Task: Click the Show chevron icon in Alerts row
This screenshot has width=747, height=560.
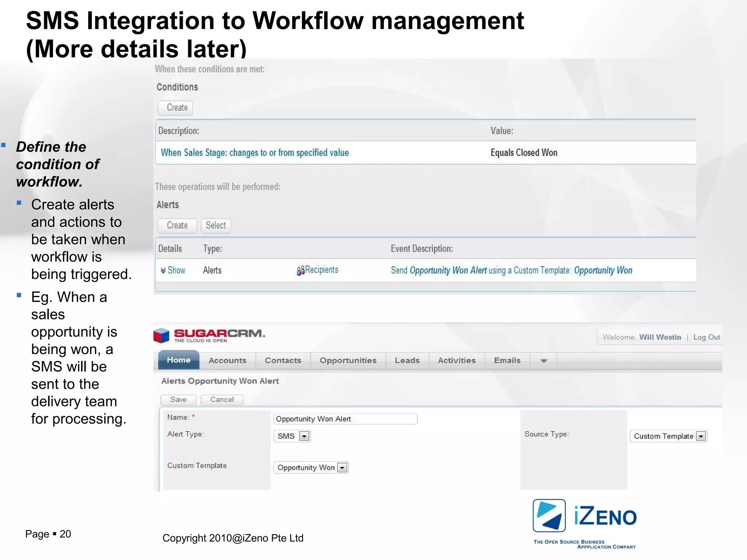Action: (x=163, y=271)
